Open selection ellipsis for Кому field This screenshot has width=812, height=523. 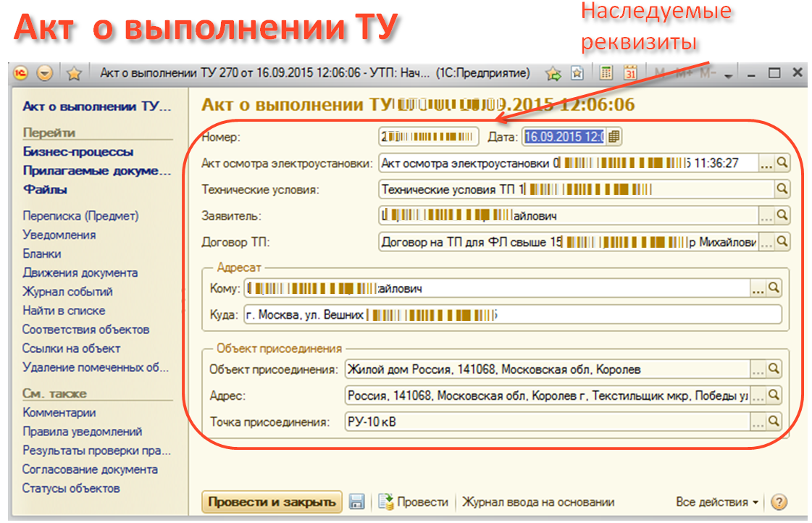(x=758, y=288)
